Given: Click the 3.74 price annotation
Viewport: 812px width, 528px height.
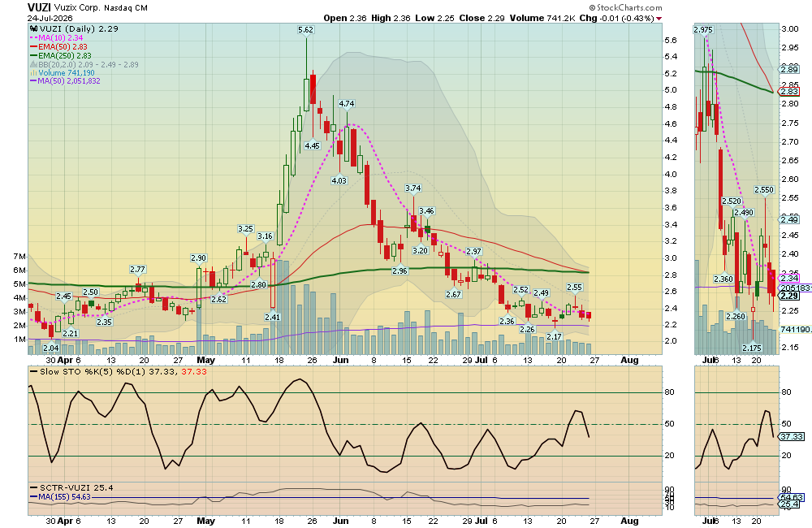Looking at the screenshot, I should pyautogui.click(x=413, y=188).
